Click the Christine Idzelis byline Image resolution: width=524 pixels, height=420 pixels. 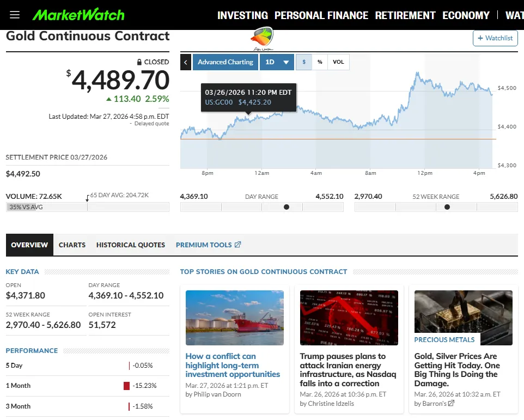(327, 404)
